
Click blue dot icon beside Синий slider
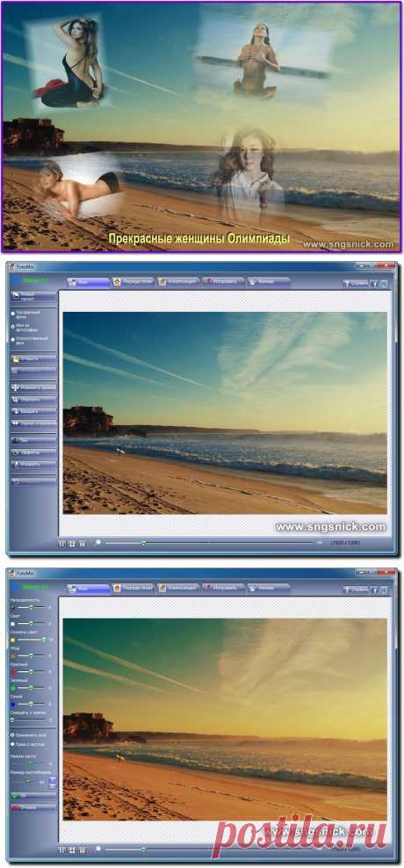point(12,705)
